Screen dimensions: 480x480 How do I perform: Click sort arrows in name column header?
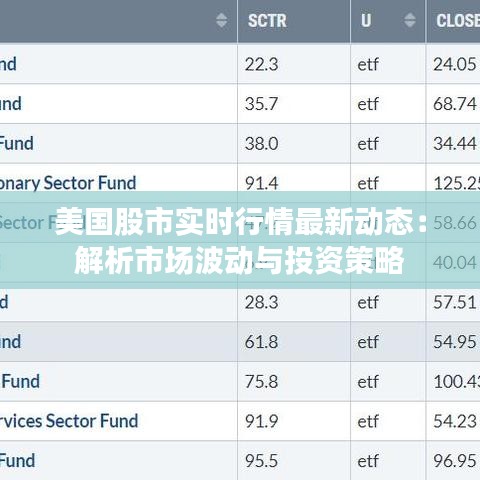(221, 20)
